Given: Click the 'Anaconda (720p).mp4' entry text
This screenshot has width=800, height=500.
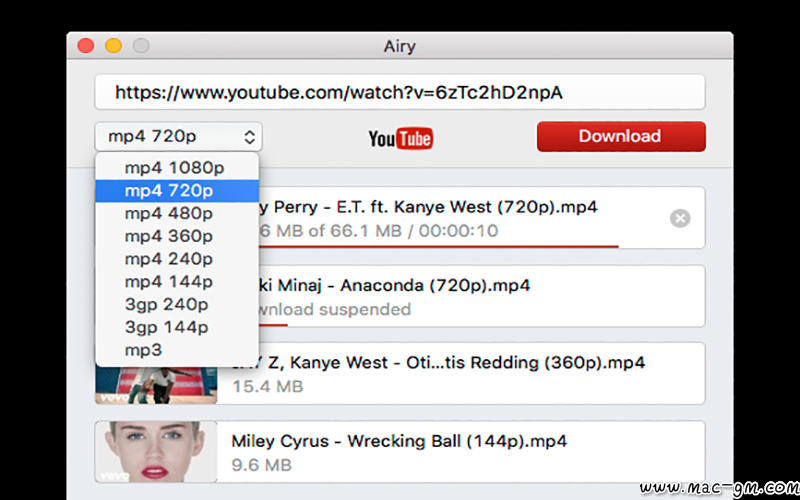Looking at the screenshot, I should 435,285.
